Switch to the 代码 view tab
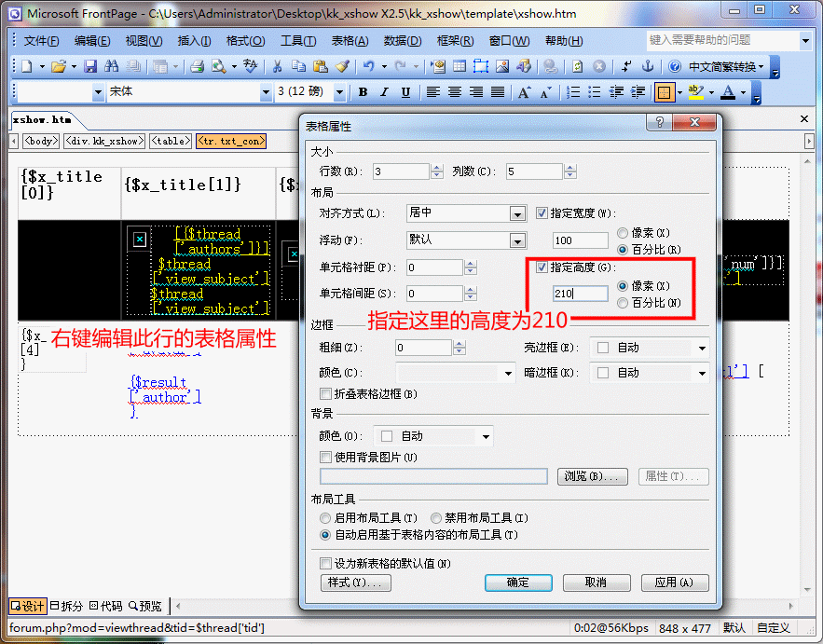This screenshot has height=644, width=823. point(105,606)
